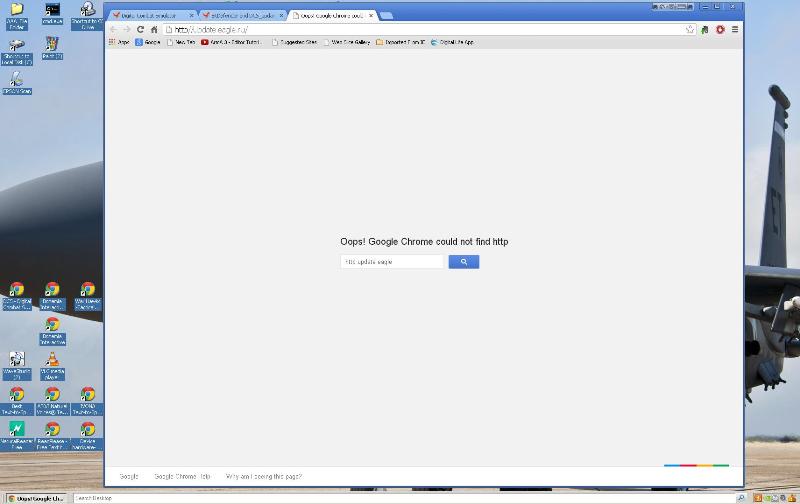Viewport: 800px width, 504px height.
Task: Switch to the second Chrome tab
Action: click(240, 16)
